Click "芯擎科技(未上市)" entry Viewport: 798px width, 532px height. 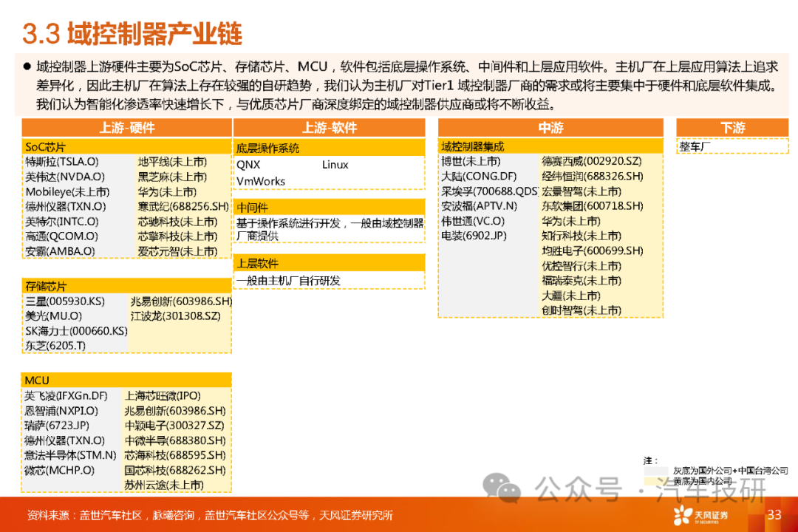pyautogui.click(x=177, y=236)
